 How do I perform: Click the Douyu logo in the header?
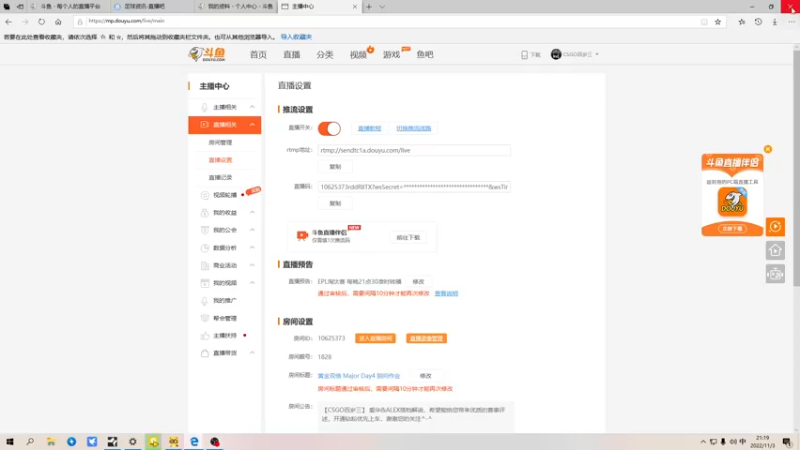[x=207, y=54]
